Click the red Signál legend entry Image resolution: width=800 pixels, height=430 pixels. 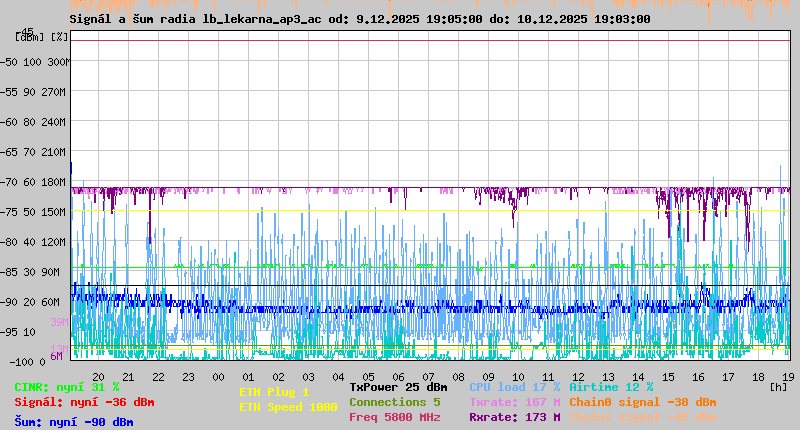[x=84, y=403]
